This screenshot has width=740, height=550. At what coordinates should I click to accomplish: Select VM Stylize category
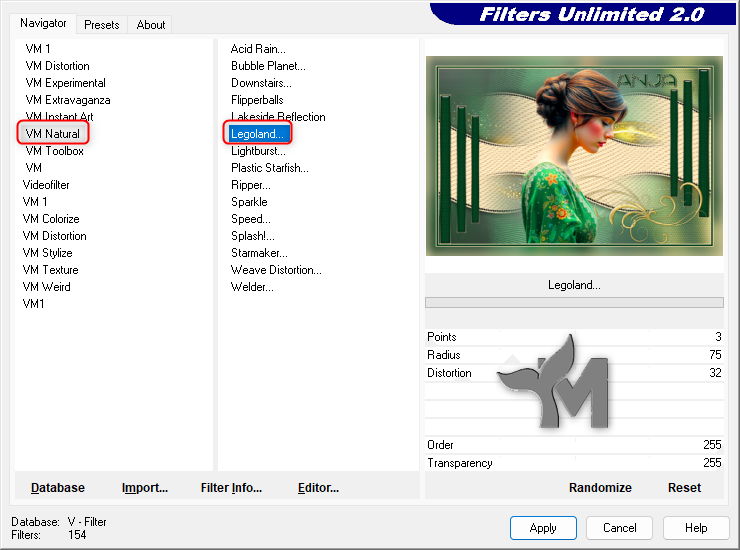pyautogui.click(x=48, y=253)
